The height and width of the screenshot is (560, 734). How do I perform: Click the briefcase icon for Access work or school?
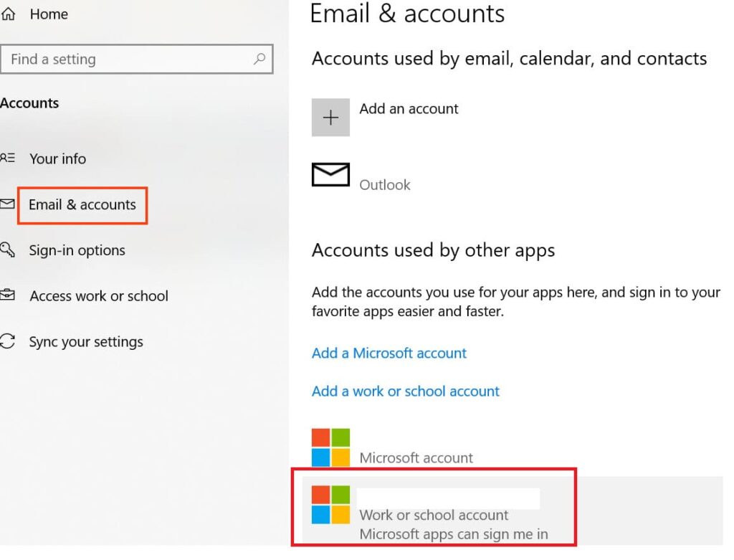click(x=7, y=295)
